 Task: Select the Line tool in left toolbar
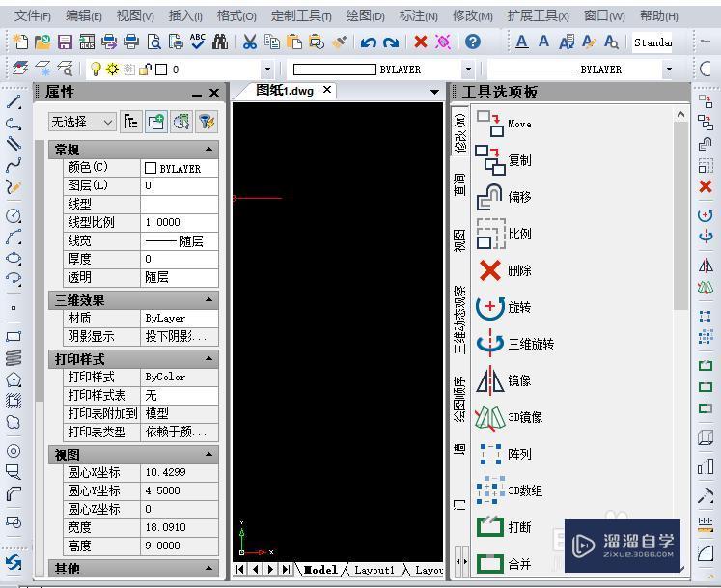pos(14,101)
